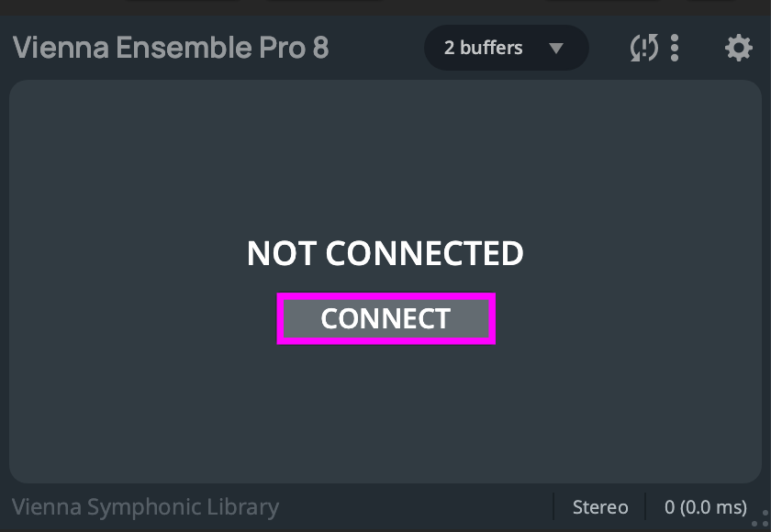Click the circular arrows exclamation icon
Viewport: 771px width, 532px height.
click(644, 48)
